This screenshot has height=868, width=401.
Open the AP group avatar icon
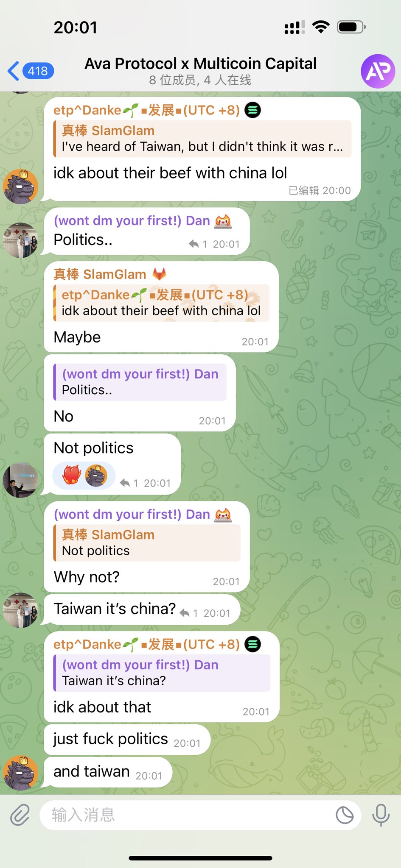[378, 71]
